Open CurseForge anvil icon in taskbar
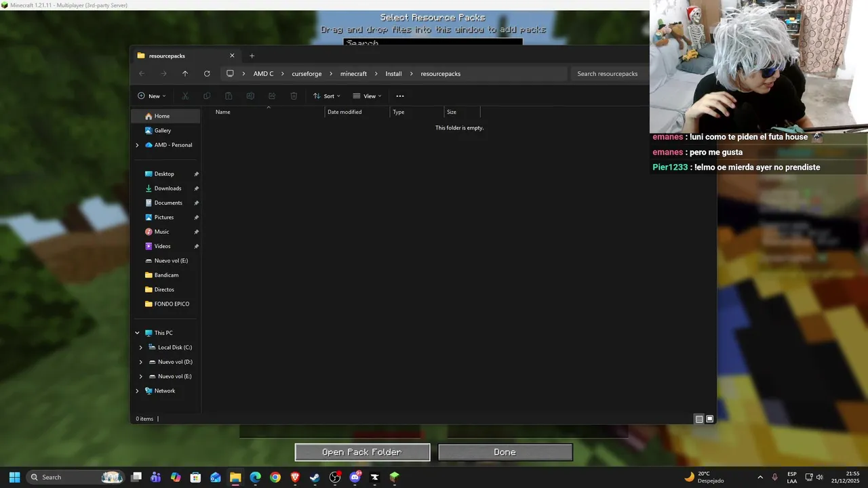The width and height of the screenshot is (868, 488). click(x=374, y=477)
